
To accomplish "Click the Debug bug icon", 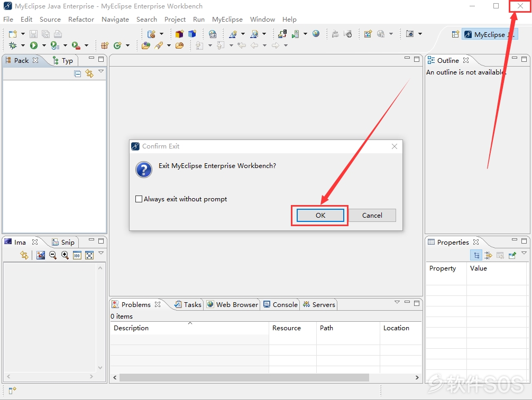I will [13, 45].
